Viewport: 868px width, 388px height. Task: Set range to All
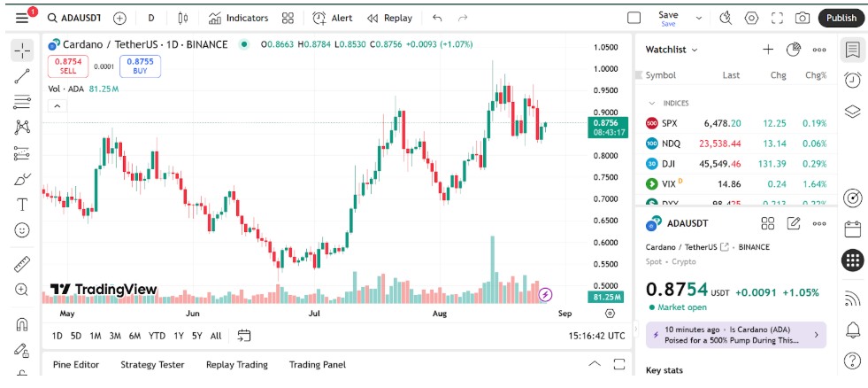coord(216,336)
